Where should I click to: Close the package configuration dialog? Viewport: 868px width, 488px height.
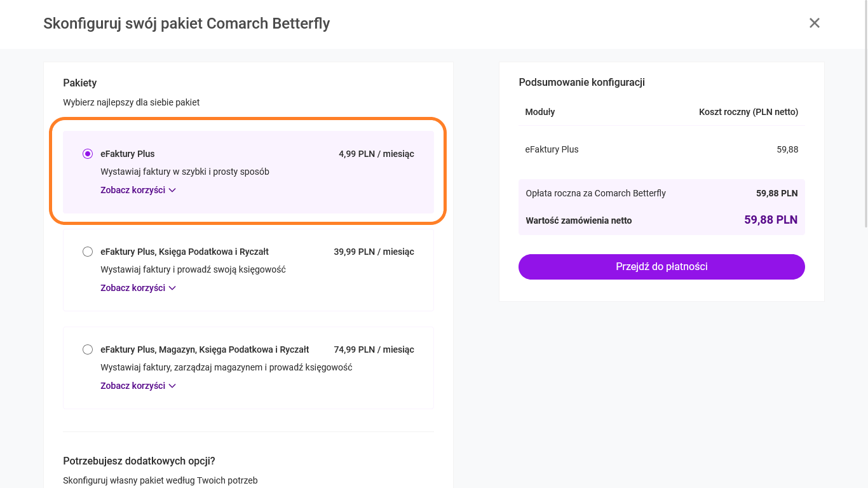tap(814, 23)
